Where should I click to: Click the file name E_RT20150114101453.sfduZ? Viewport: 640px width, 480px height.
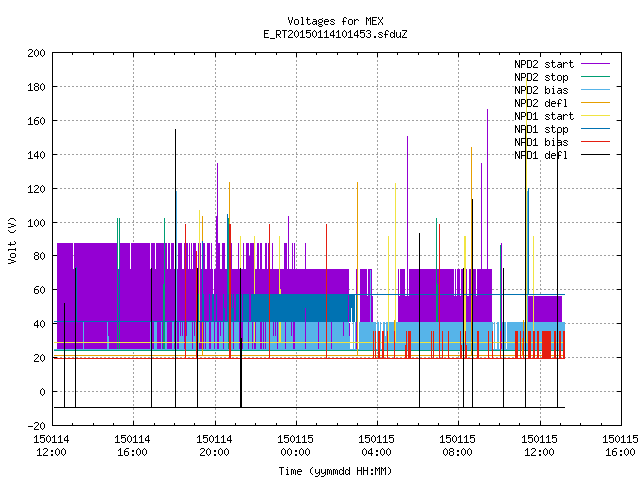coord(335,34)
